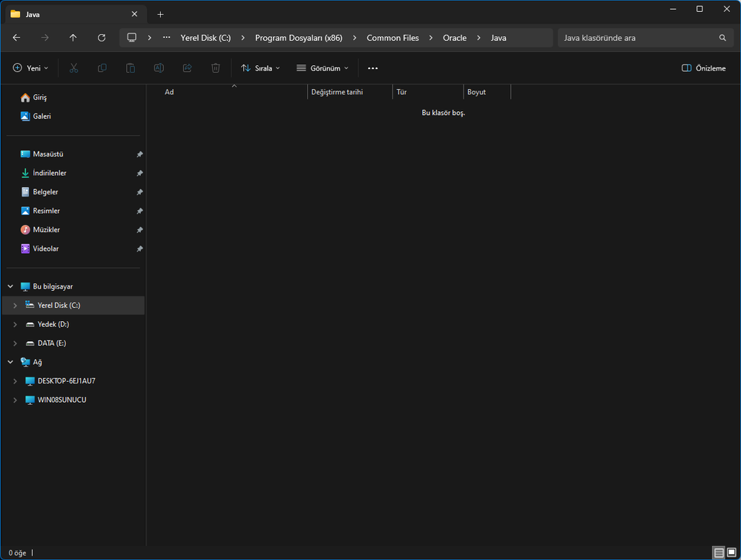Switch to details view icon in status bar

pos(719,553)
